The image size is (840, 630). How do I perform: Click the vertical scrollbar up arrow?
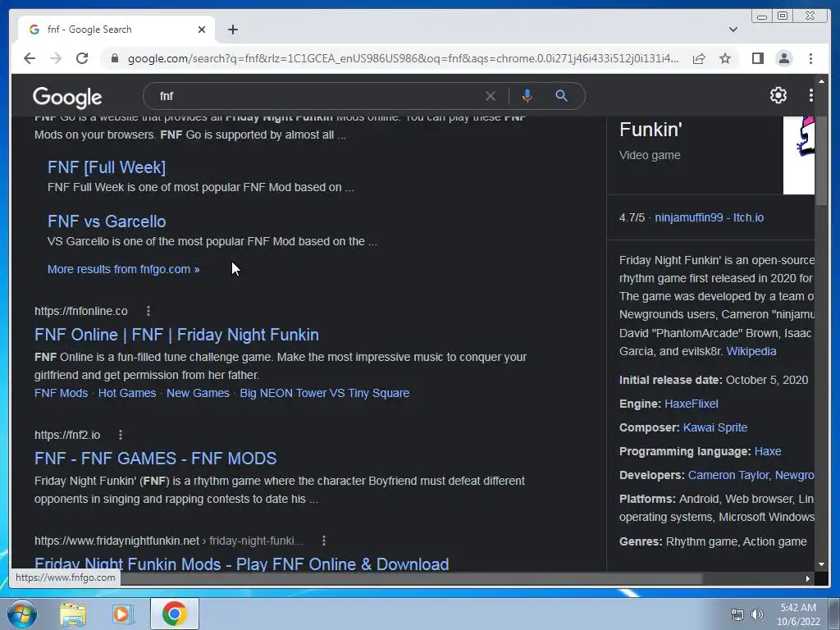coord(821,81)
